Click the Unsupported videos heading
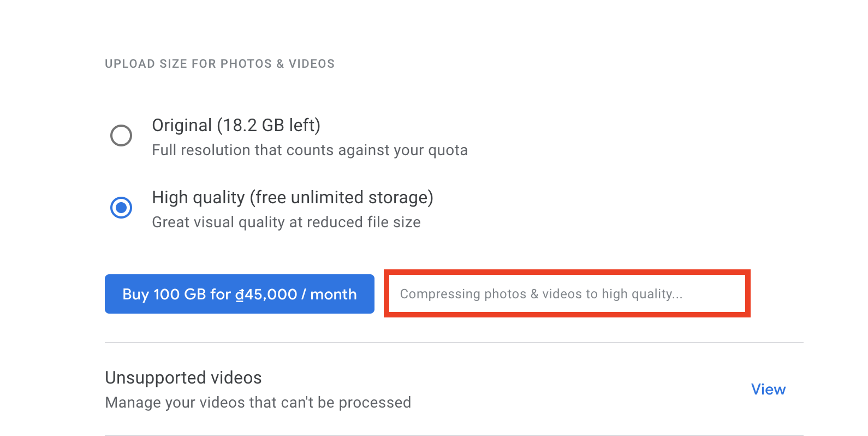Image resolution: width=868 pixels, height=436 pixels. pos(183,378)
